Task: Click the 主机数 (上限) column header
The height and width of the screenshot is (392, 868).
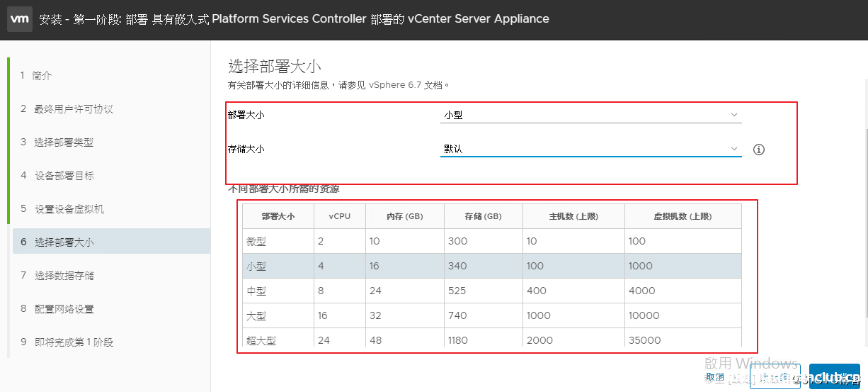Action: coord(573,216)
